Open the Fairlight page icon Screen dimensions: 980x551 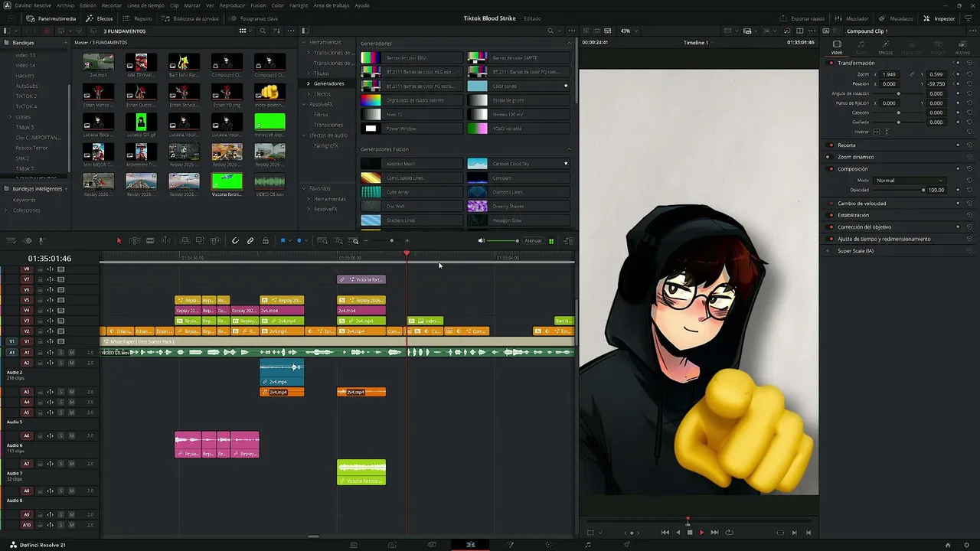tap(588, 545)
